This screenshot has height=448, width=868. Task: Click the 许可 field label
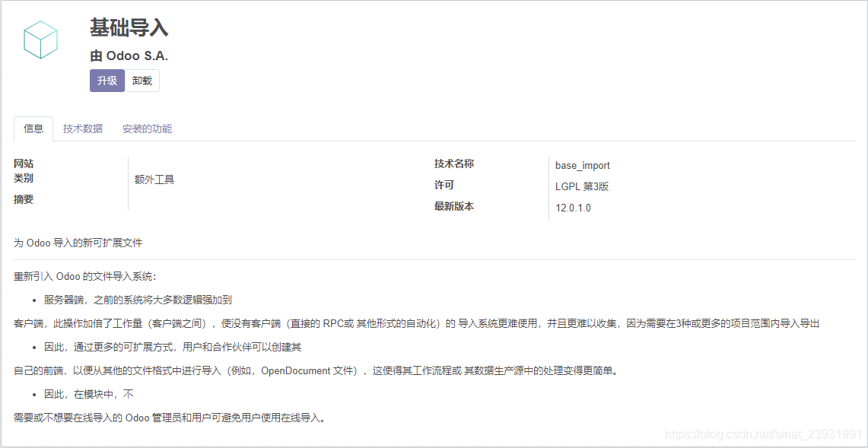coord(444,185)
